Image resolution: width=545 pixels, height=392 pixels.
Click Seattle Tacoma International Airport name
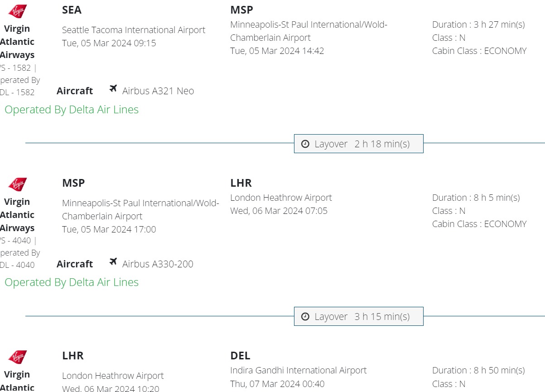click(134, 30)
